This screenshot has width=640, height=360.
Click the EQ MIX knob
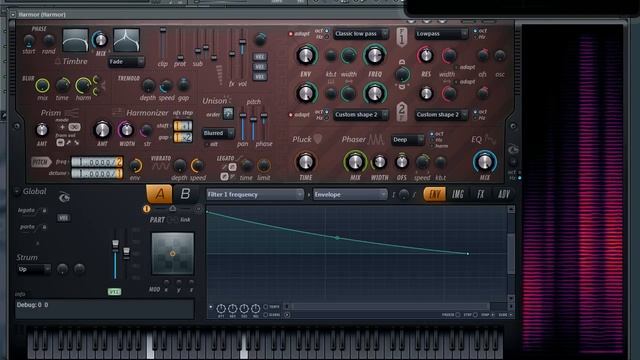484,162
